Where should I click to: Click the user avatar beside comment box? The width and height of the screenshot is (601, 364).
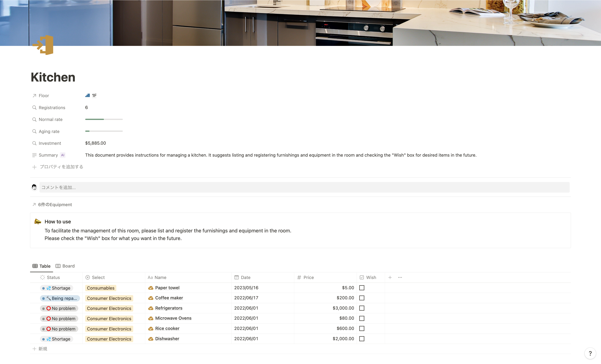pos(34,187)
